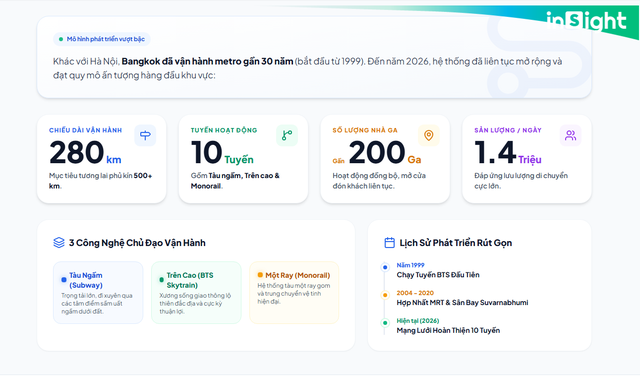
Task: Click the 280 km value
Action: click(x=85, y=152)
